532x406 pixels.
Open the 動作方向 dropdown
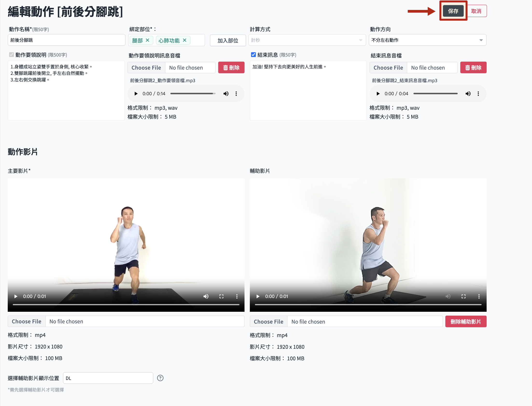pyautogui.click(x=427, y=40)
